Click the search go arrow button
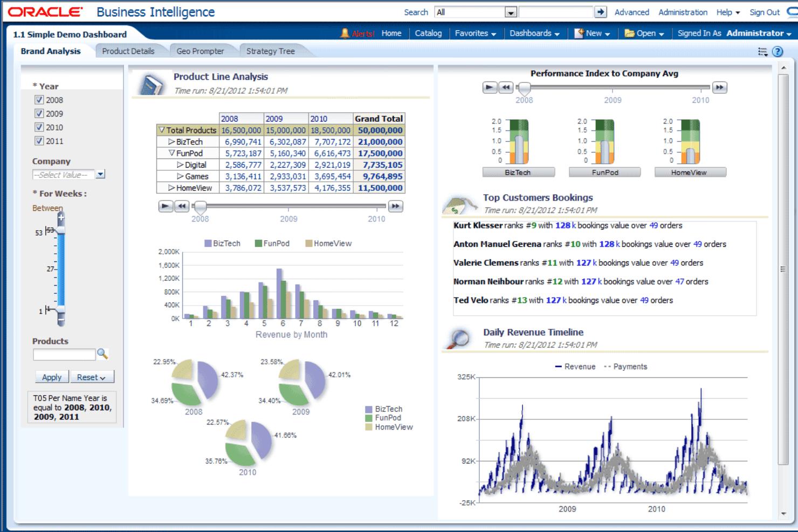The width and height of the screenshot is (798, 532). [601, 12]
